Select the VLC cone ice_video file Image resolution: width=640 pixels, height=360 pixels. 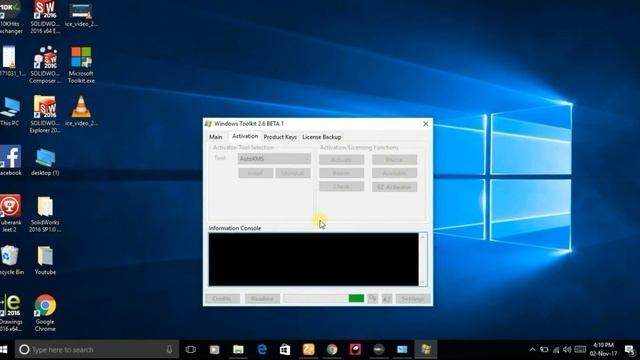coord(81,111)
